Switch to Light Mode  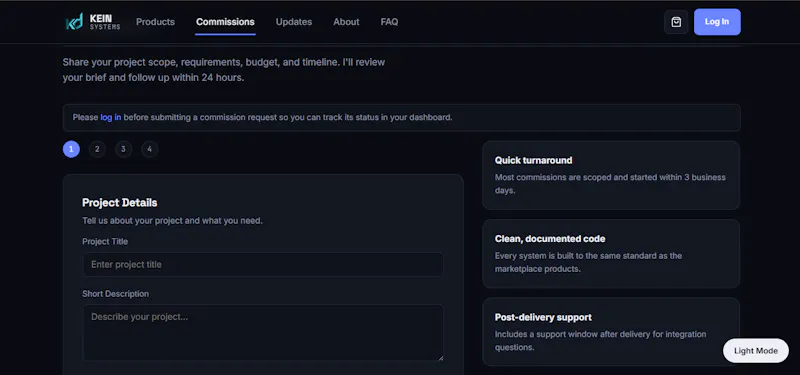(x=756, y=351)
